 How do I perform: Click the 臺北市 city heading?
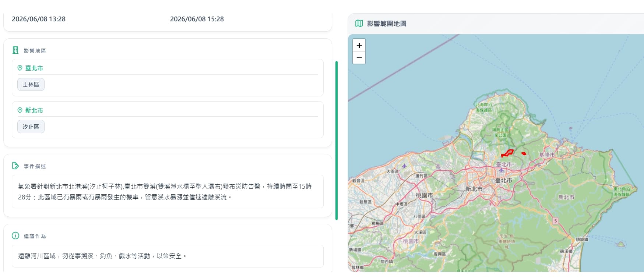pyautogui.click(x=34, y=68)
